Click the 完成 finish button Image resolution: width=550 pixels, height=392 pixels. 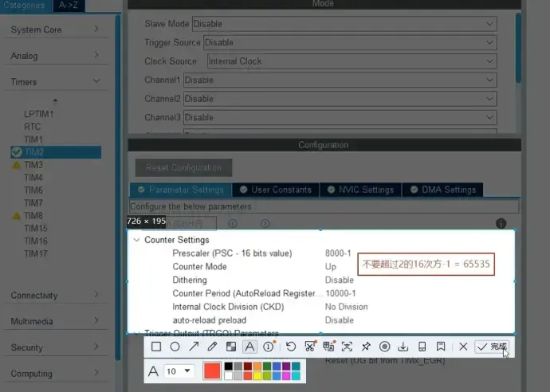coord(492,347)
